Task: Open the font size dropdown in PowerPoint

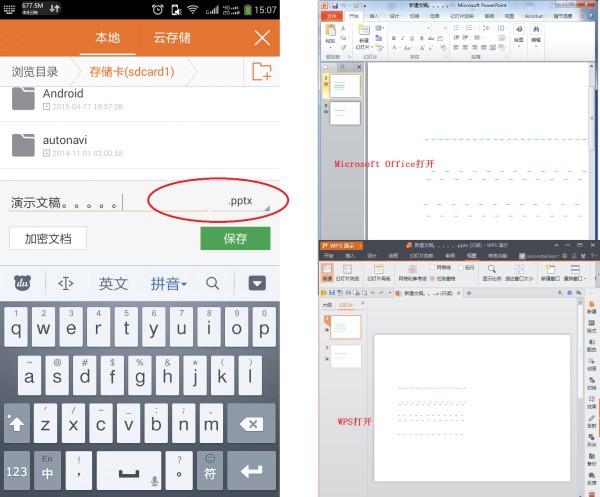Action: [445, 28]
